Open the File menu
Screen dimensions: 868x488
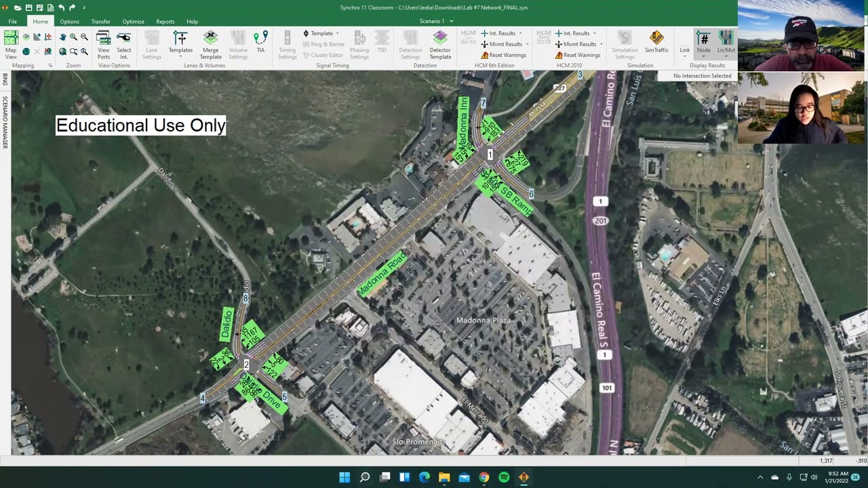click(x=13, y=22)
